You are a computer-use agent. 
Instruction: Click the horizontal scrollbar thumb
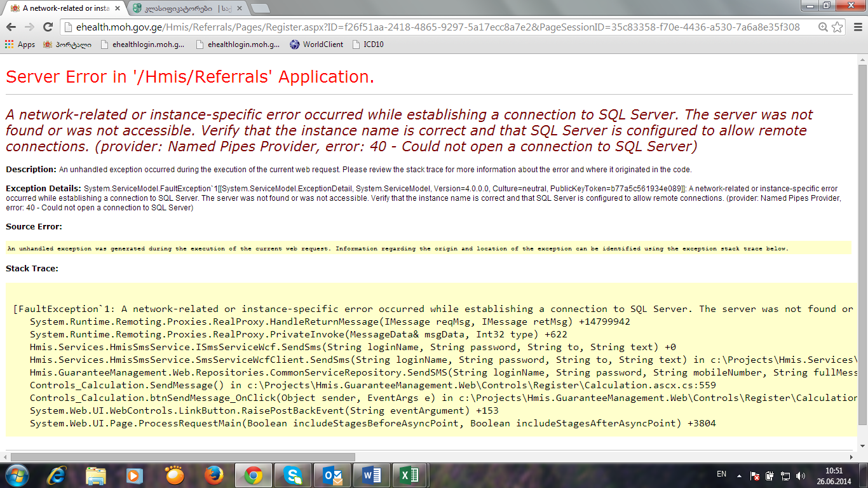tap(183, 457)
